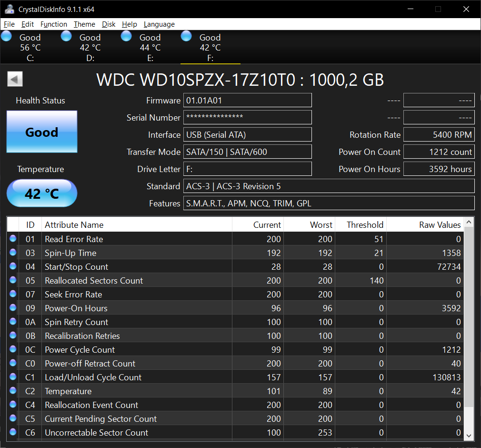Click status orb for Power-On Hours row
The width and height of the screenshot is (481, 448).
click(x=13, y=308)
